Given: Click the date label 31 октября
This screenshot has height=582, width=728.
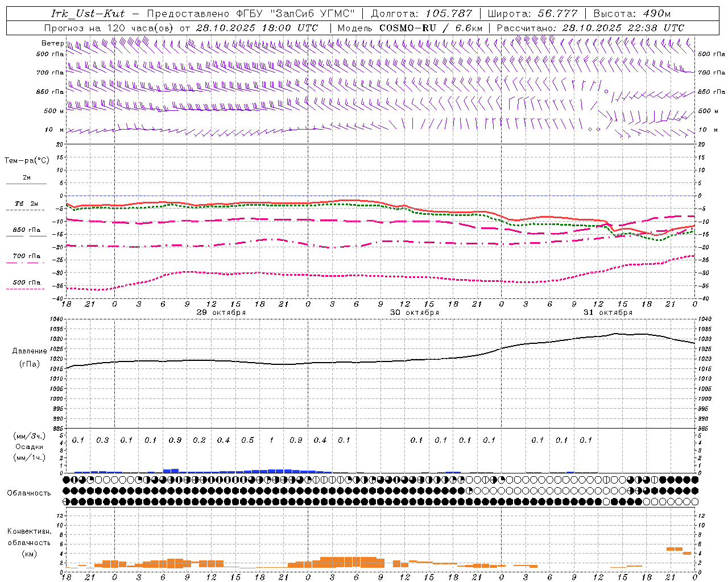Looking at the screenshot, I should [x=608, y=313].
